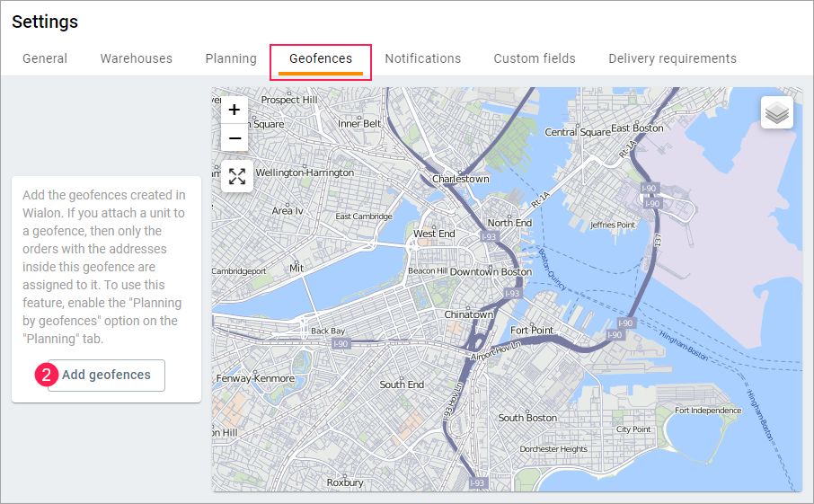Zoom out the map with minus button
Image resolution: width=814 pixels, height=504 pixels.
234,138
